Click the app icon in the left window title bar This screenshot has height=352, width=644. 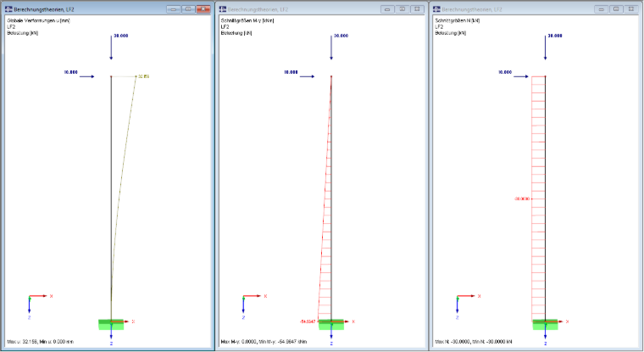click(8, 9)
